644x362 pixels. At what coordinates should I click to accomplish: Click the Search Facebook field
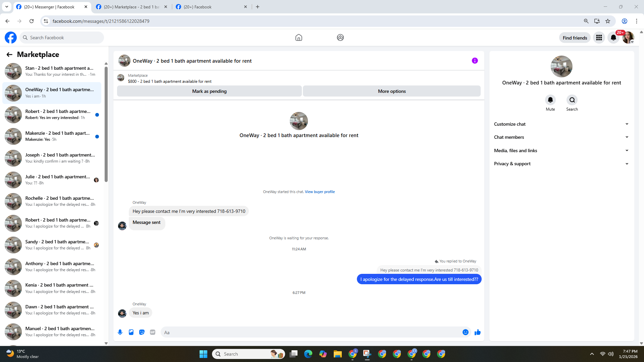pyautogui.click(x=62, y=38)
